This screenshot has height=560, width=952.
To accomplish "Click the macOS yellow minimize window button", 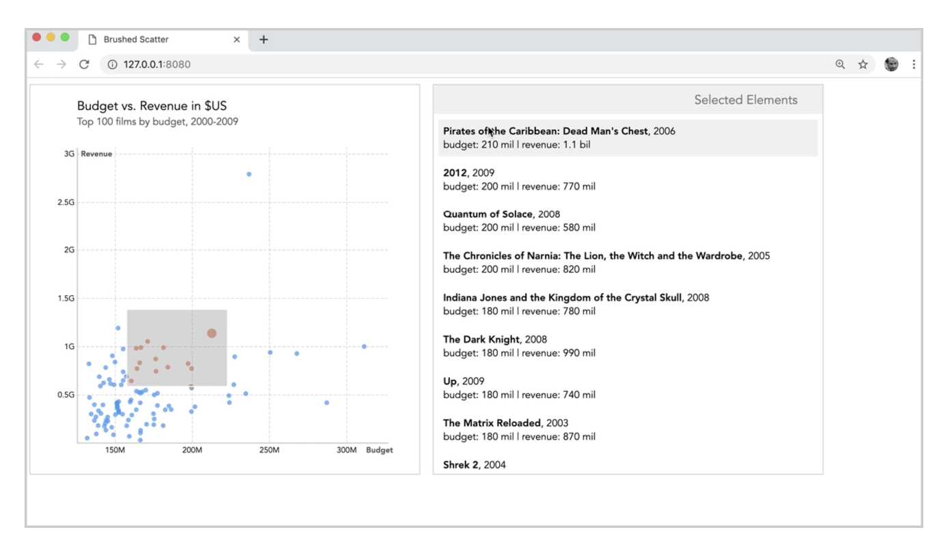I will [x=51, y=38].
